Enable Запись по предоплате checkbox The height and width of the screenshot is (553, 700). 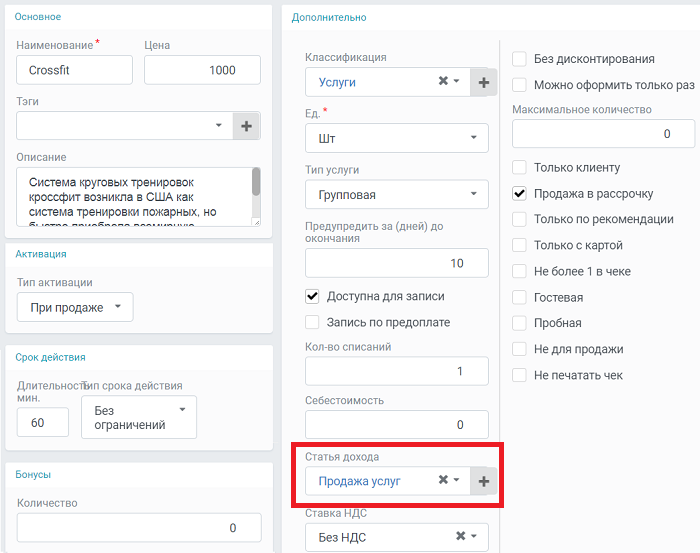point(312,322)
